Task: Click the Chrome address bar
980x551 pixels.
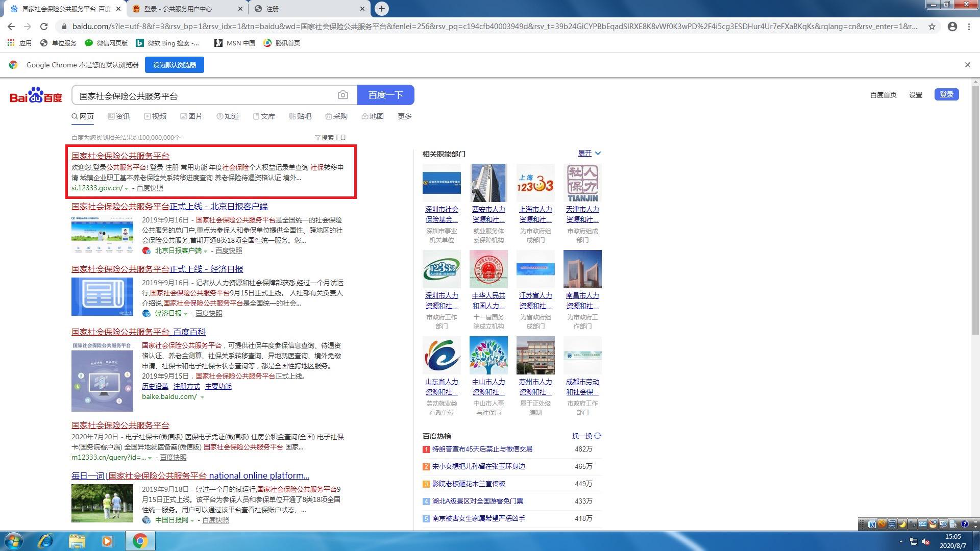Action: [x=495, y=27]
